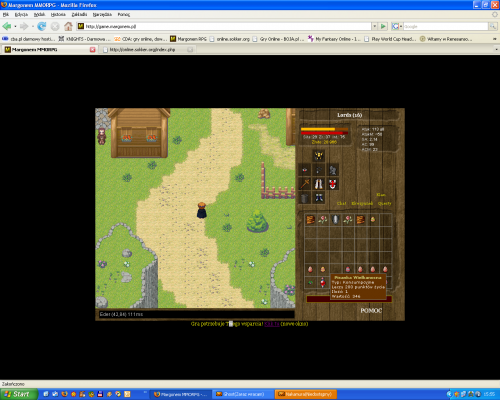Image resolution: width=500 pixels, height=400 pixels.
Task: Select the Margonem MMORPG tab
Action: (50, 49)
